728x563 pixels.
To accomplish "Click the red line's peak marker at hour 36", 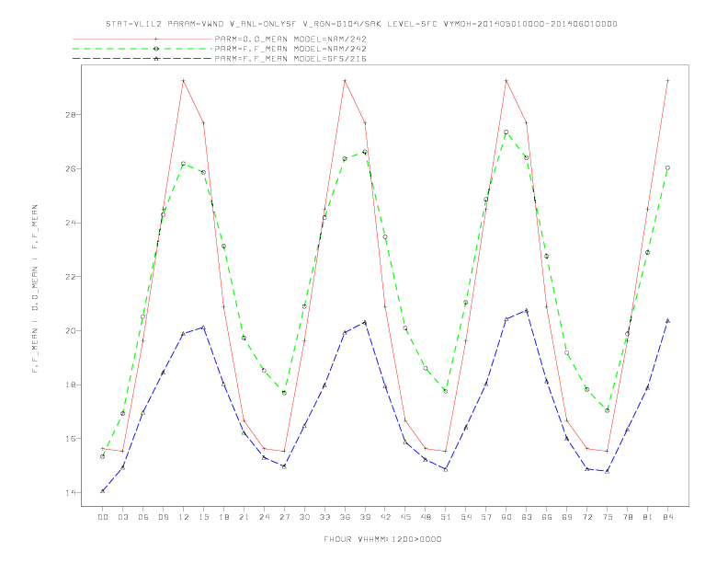I will (x=345, y=81).
